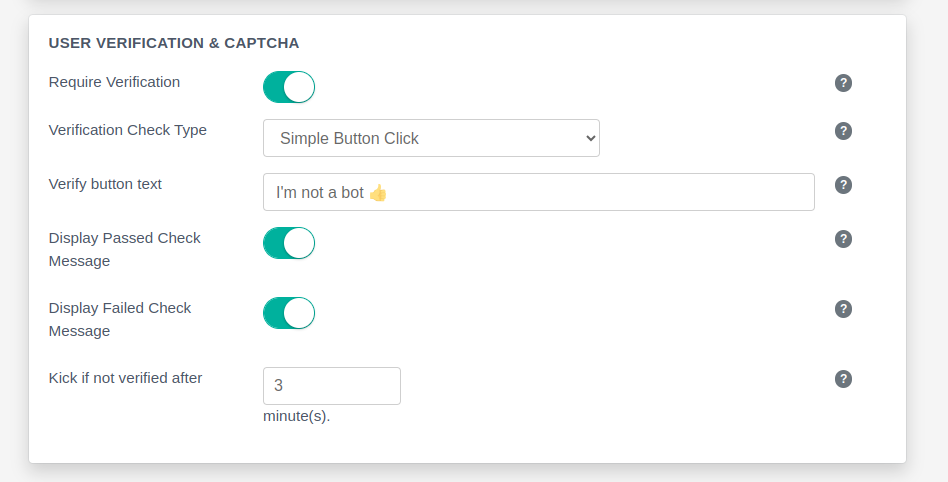Viewport: 948px width, 482px height.
Task: Click the Verify button text label
Action: tap(105, 184)
